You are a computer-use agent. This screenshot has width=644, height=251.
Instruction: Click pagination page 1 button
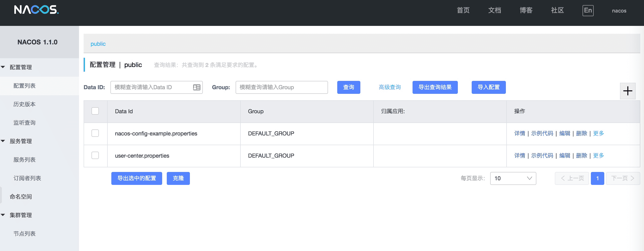[x=597, y=178]
